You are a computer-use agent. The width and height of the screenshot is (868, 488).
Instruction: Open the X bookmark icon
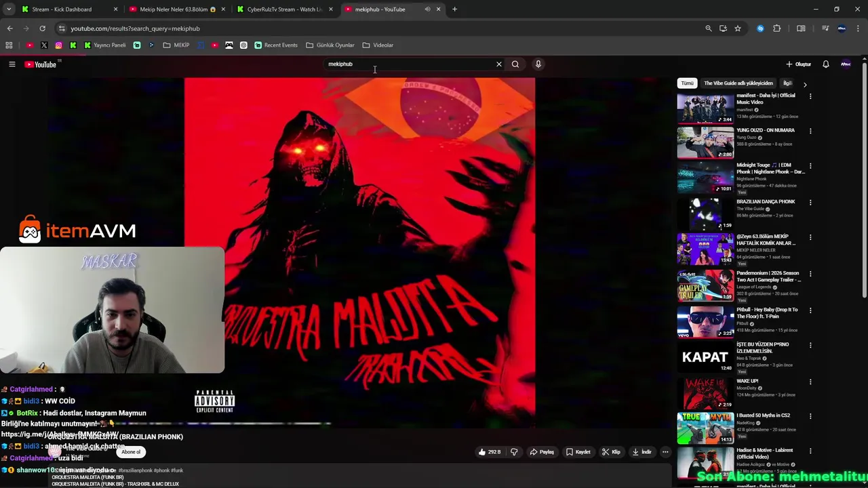click(x=44, y=45)
